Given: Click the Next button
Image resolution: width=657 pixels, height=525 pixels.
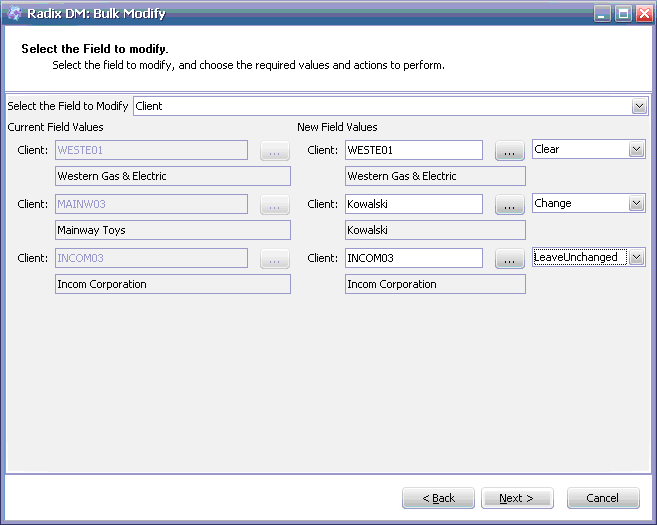Looking at the screenshot, I should coord(517,498).
